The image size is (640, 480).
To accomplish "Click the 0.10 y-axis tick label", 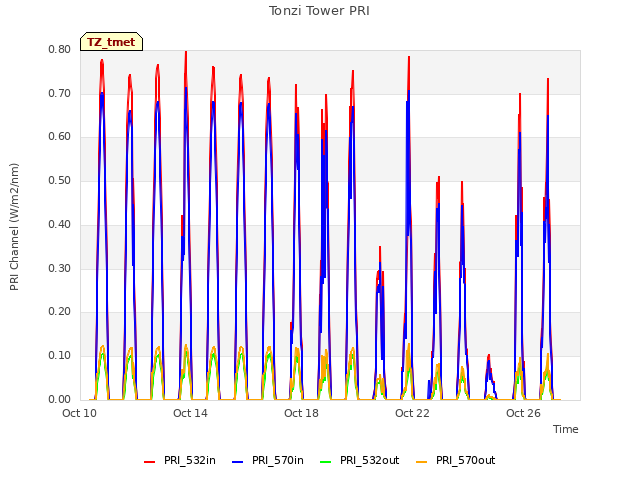I will pyautogui.click(x=60, y=356).
